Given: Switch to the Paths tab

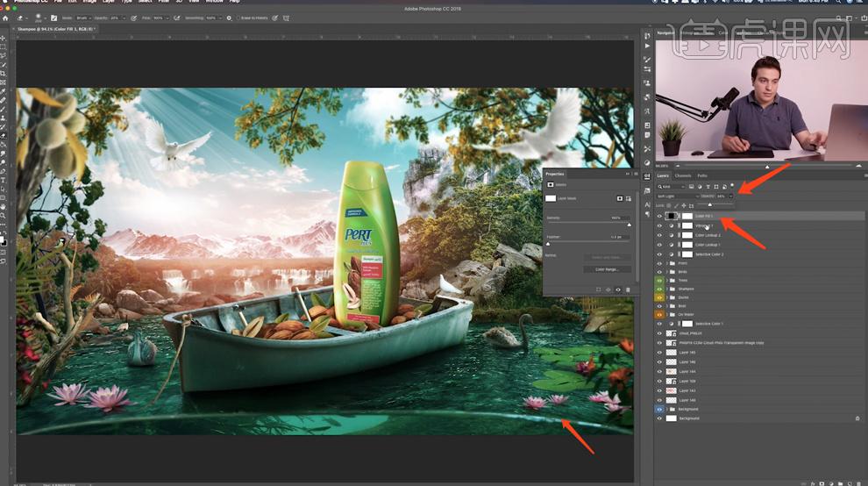Looking at the screenshot, I should (702, 175).
